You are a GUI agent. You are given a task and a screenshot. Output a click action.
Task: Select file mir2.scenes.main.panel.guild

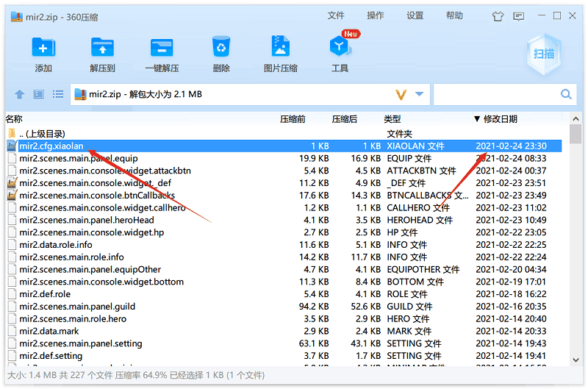coord(284,307)
